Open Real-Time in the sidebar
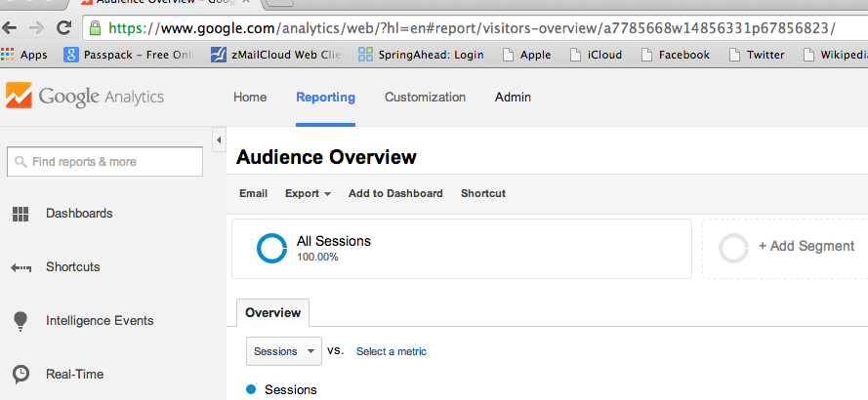The height and width of the screenshot is (400, 868). pyautogui.click(x=75, y=375)
